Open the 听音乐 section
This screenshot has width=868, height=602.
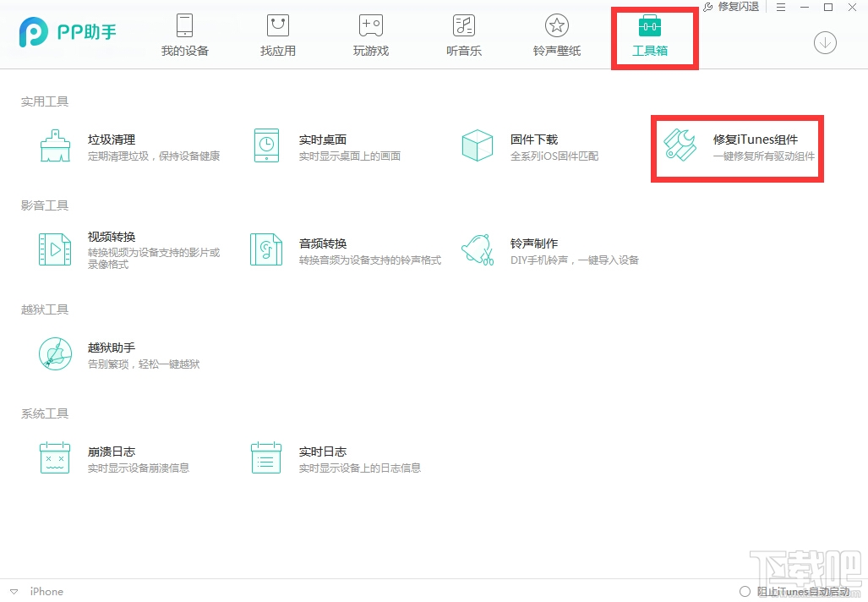click(463, 36)
